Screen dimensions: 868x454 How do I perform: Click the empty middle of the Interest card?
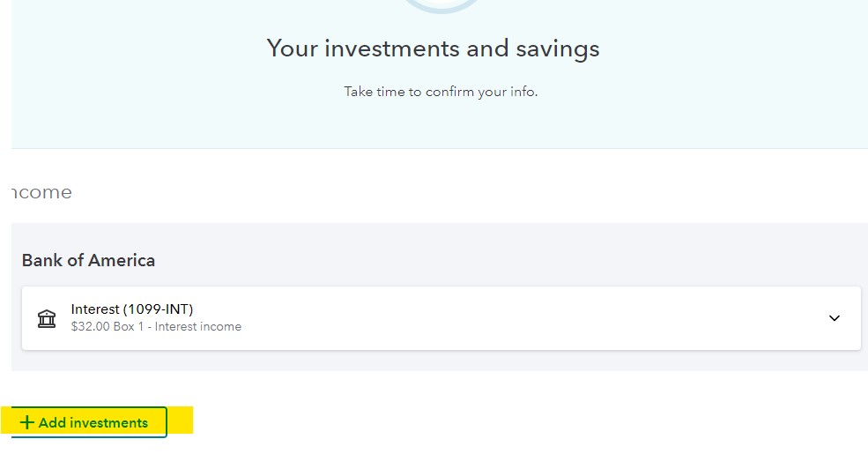[x=529, y=318]
